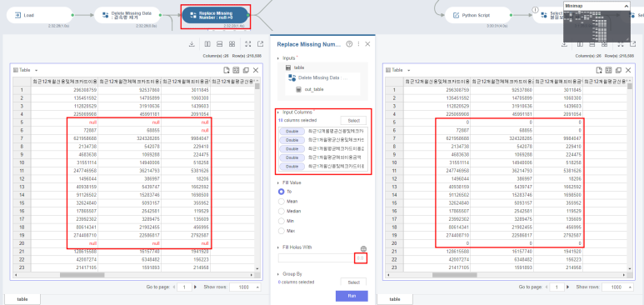Open column settings icon on left table
This screenshot has width=644, height=305.
point(236,70)
